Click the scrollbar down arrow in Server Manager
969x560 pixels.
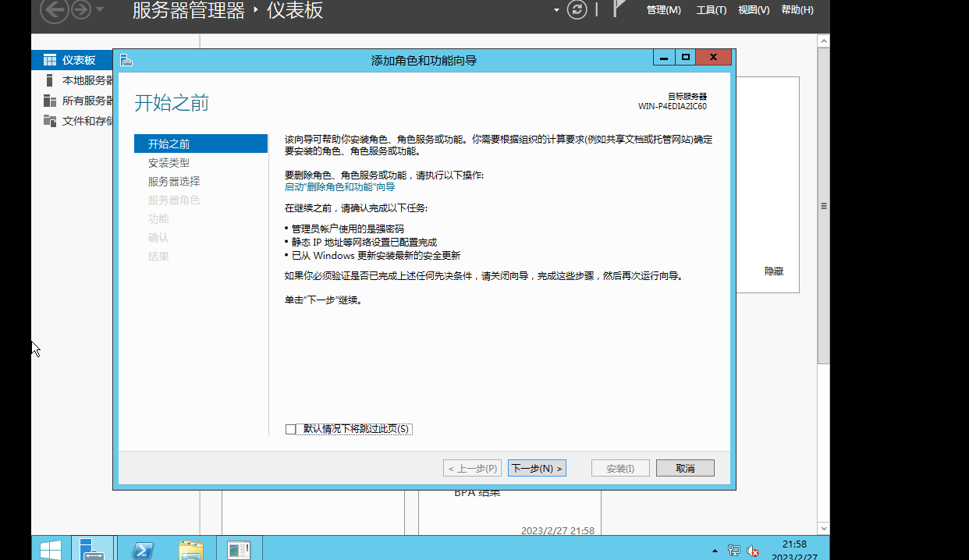point(823,528)
